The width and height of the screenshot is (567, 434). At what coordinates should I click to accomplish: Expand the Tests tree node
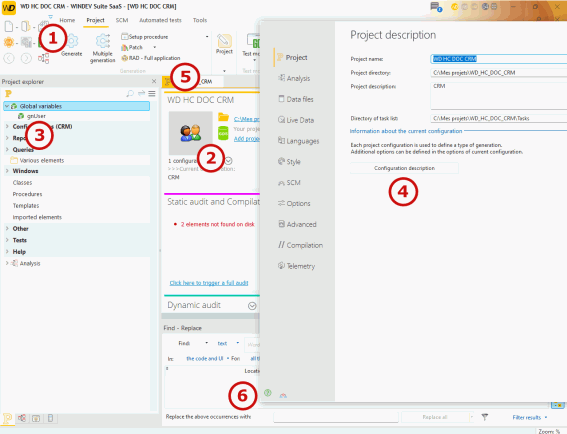tap(7, 240)
